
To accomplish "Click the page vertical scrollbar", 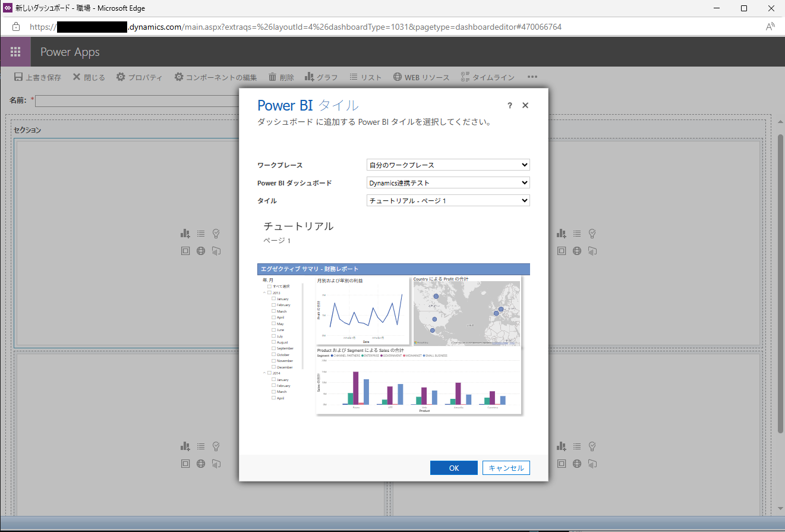I will (780, 282).
